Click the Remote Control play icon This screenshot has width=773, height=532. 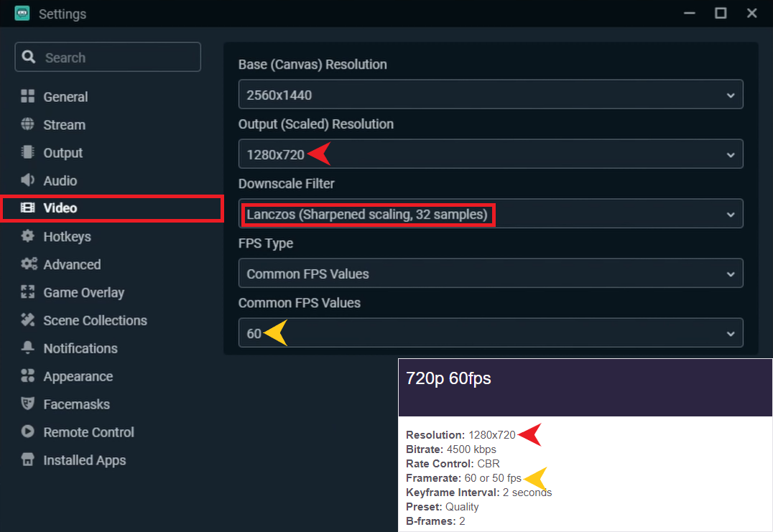(x=27, y=431)
